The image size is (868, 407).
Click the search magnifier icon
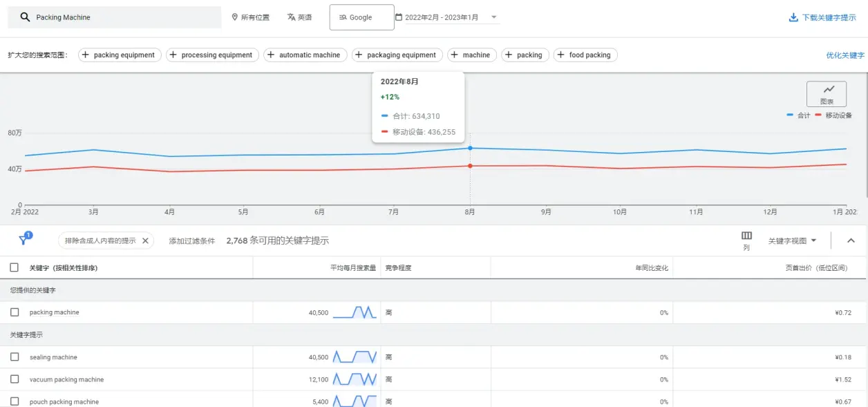click(x=25, y=17)
